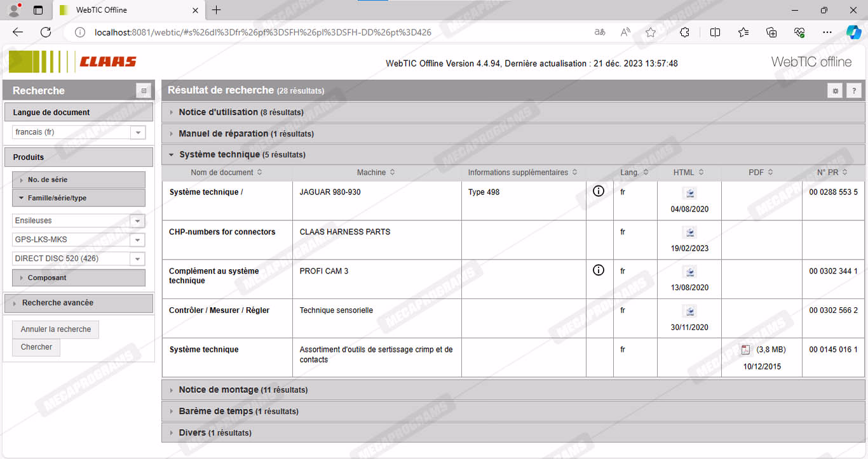Screen dimensions: 868x459
Task: Show info icon for PROFI CAM 3
Action: click(598, 270)
